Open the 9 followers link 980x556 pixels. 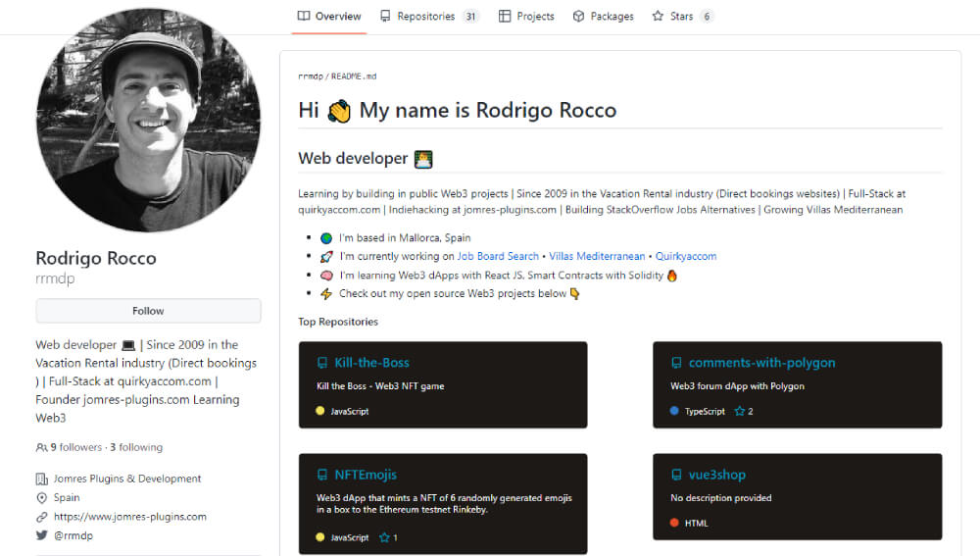[75, 447]
